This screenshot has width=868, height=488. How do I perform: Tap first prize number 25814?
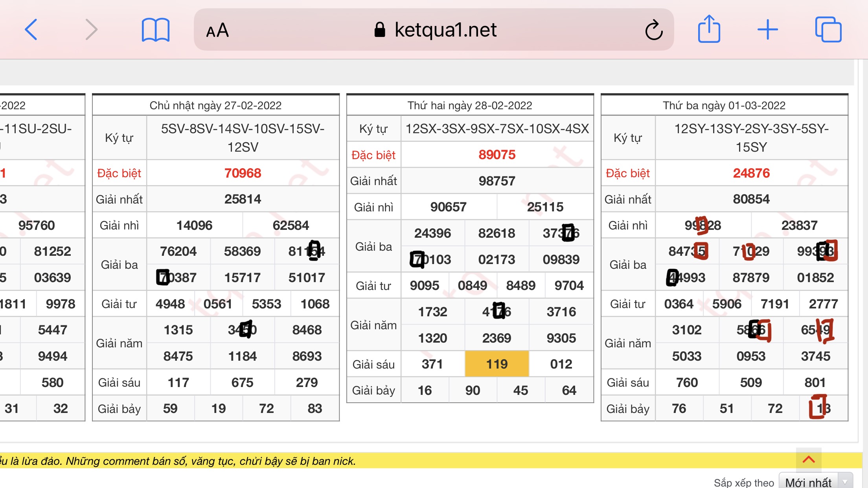coord(243,199)
